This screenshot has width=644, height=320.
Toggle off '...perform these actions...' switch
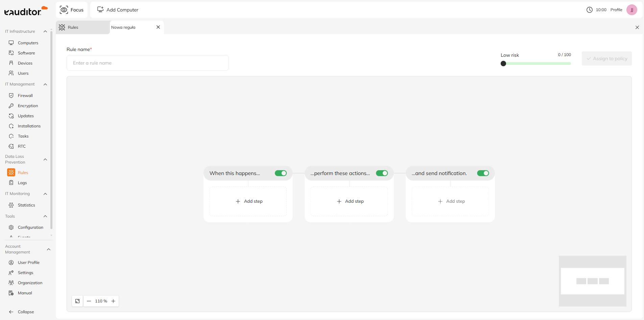click(x=382, y=173)
